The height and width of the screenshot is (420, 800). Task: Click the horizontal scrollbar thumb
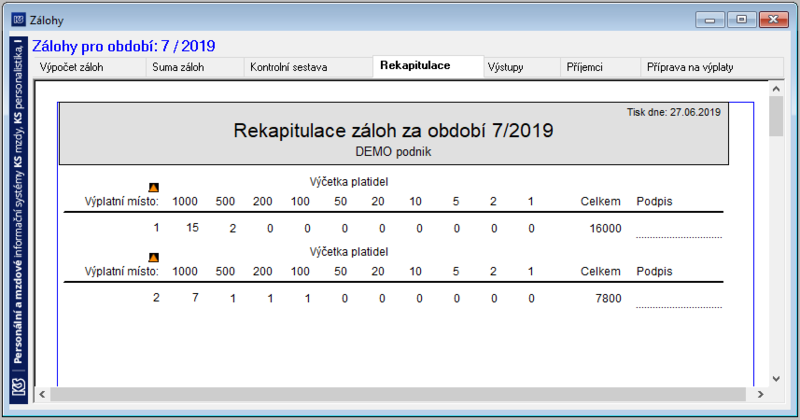pos(398,394)
